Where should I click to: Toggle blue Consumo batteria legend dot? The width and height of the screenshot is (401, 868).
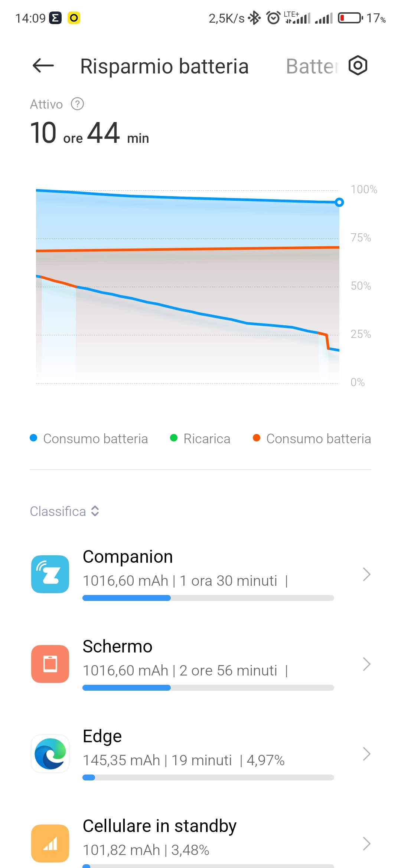(x=33, y=438)
